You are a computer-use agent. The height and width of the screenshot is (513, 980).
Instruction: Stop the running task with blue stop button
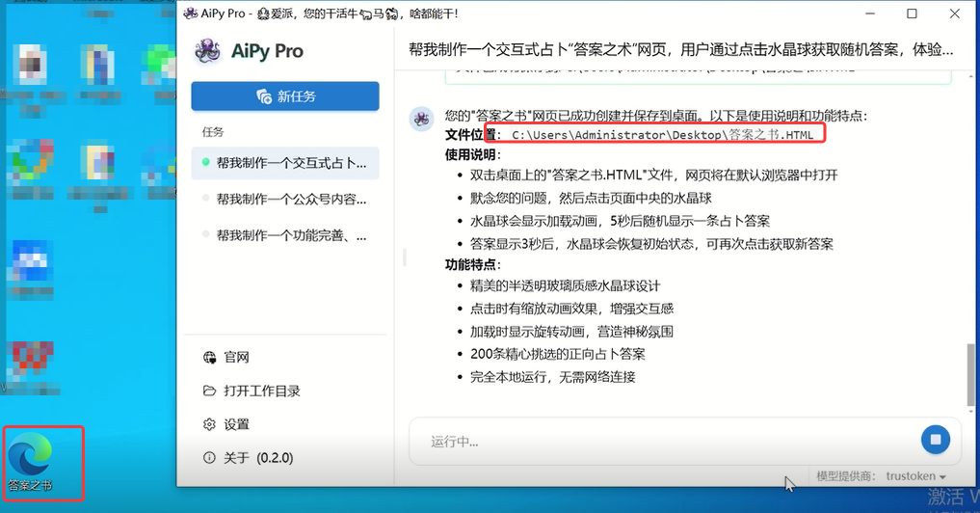click(x=935, y=440)
